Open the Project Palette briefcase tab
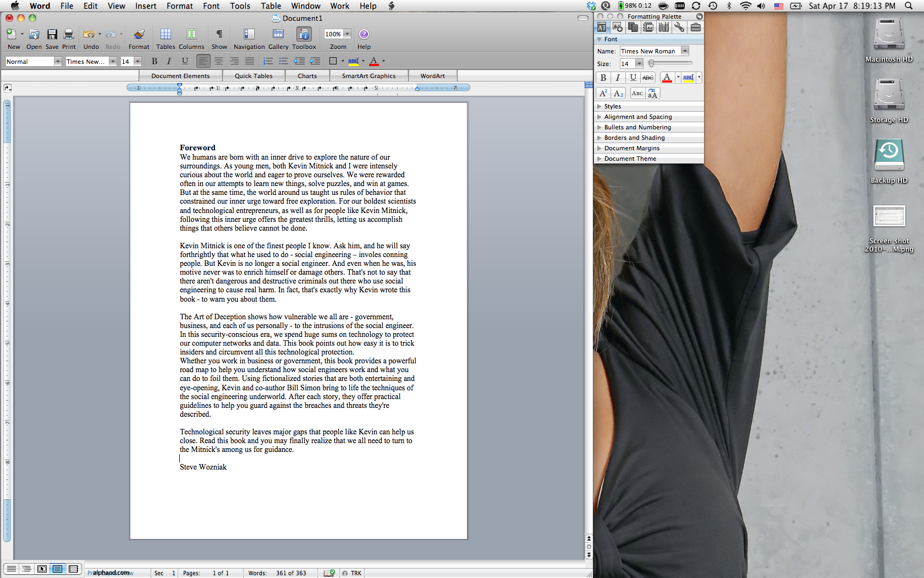Screen dimensions: 924x578 [695, 27]
